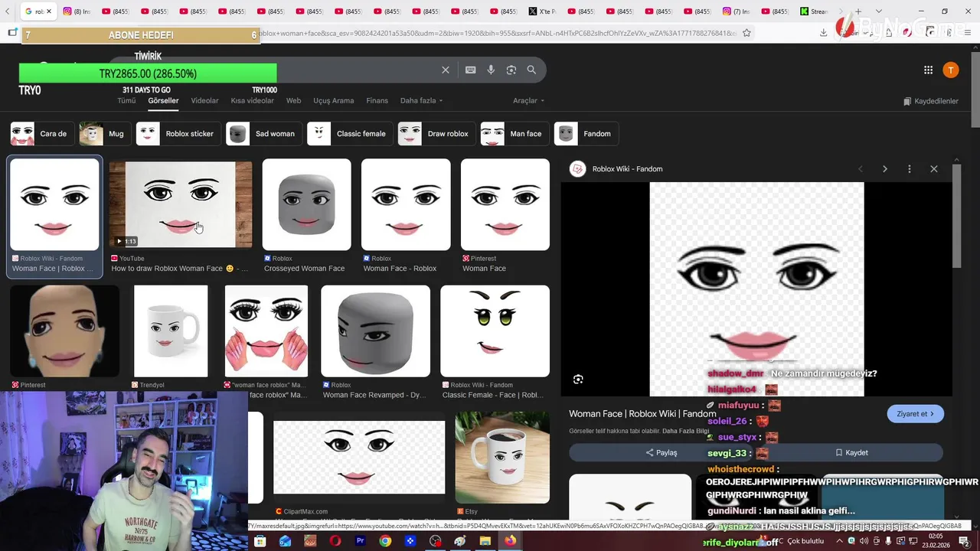
Task: Apply the Fandom filter chip
Action: click(586, 133)
